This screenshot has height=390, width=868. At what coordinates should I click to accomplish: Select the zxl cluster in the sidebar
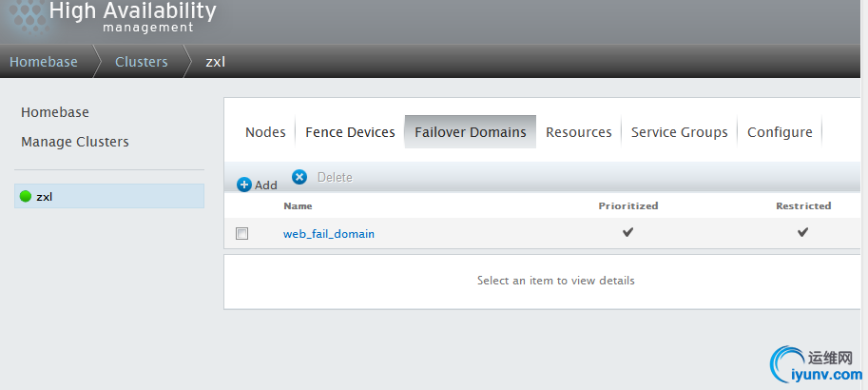44,197
